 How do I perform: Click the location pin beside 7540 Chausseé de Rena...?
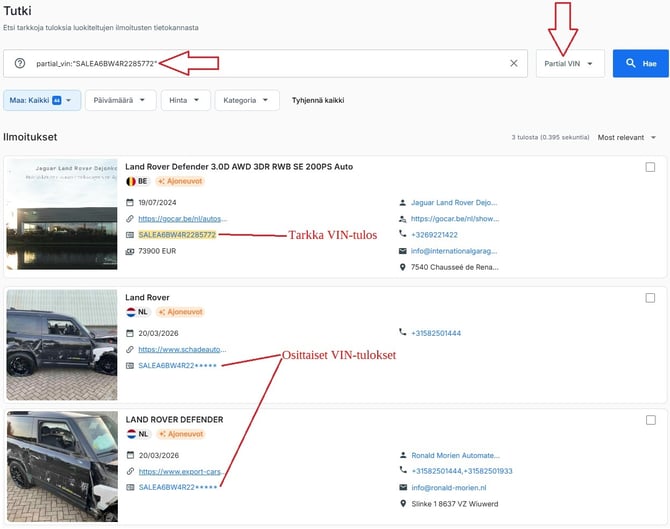tap(403, 267)
